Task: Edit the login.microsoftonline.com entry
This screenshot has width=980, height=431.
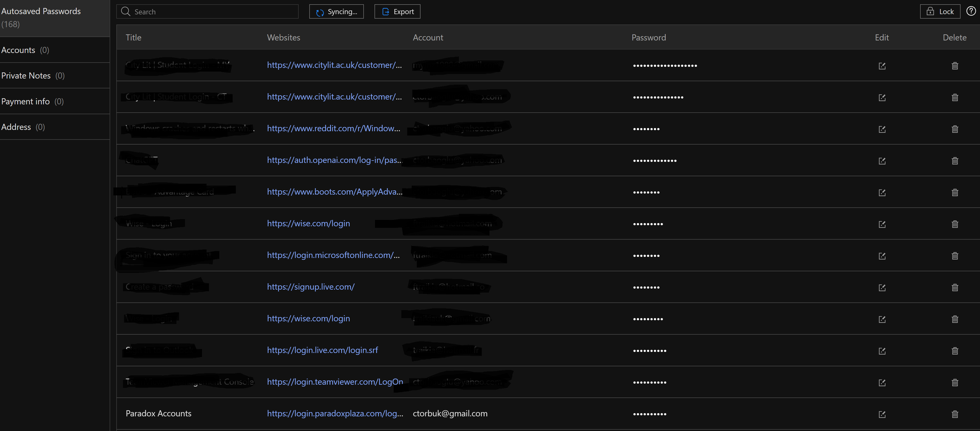Action: [882, 256]
